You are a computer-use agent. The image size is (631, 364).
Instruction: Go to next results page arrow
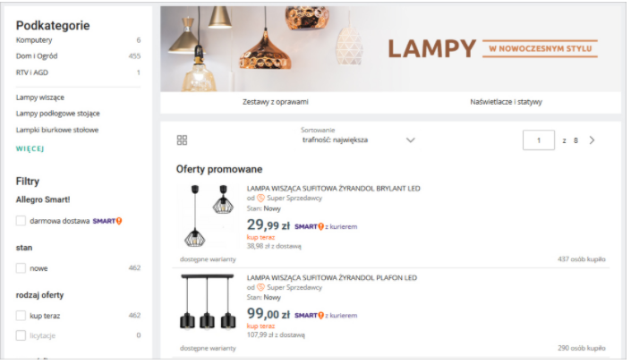click(x=592, y=140)
